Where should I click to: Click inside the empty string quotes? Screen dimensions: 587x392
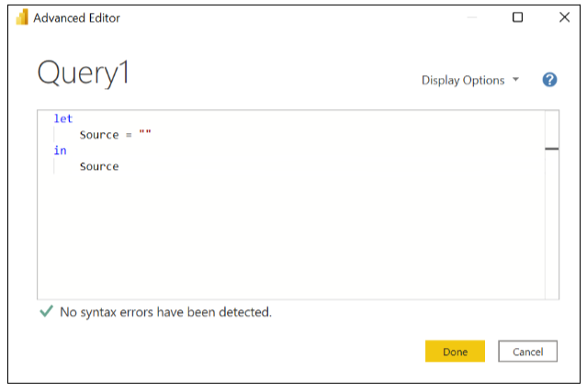click(145, 135)
